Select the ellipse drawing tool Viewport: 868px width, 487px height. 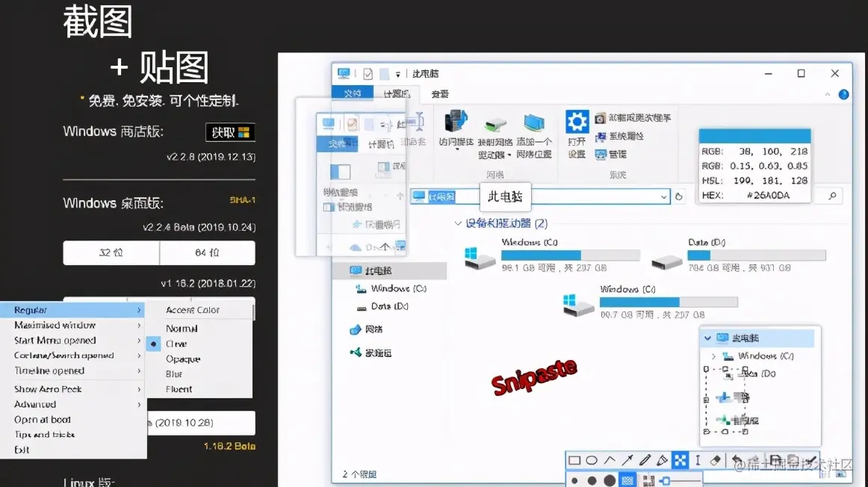click(591, 459)
